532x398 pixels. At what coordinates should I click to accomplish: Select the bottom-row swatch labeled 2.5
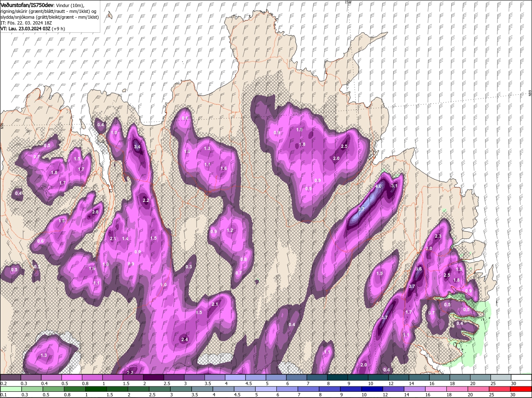click(160, 389)
